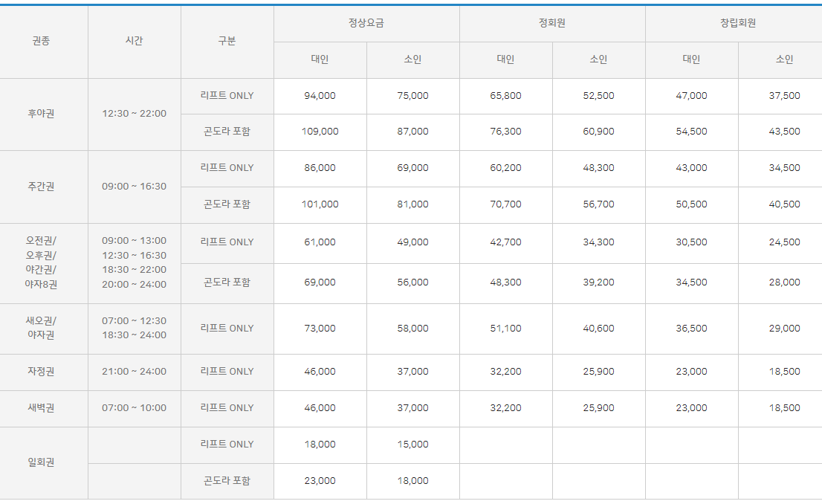Click the 시간 column header
The height and width of the screenshot is (504, 822).
point(134,42)
